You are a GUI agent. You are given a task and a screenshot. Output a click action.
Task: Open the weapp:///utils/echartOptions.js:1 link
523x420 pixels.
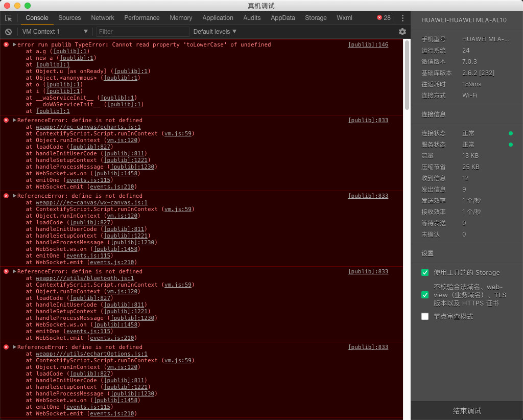tap(91, 354)
